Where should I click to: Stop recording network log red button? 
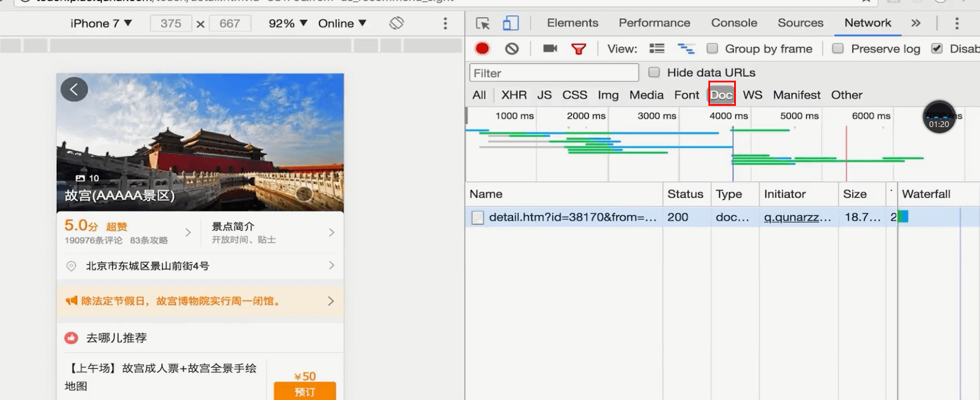[483, 49]
